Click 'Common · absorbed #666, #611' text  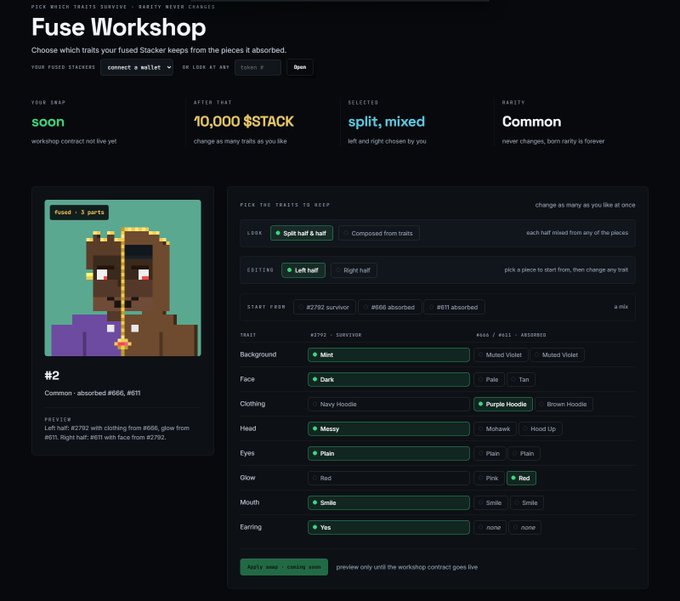[92, 393]
